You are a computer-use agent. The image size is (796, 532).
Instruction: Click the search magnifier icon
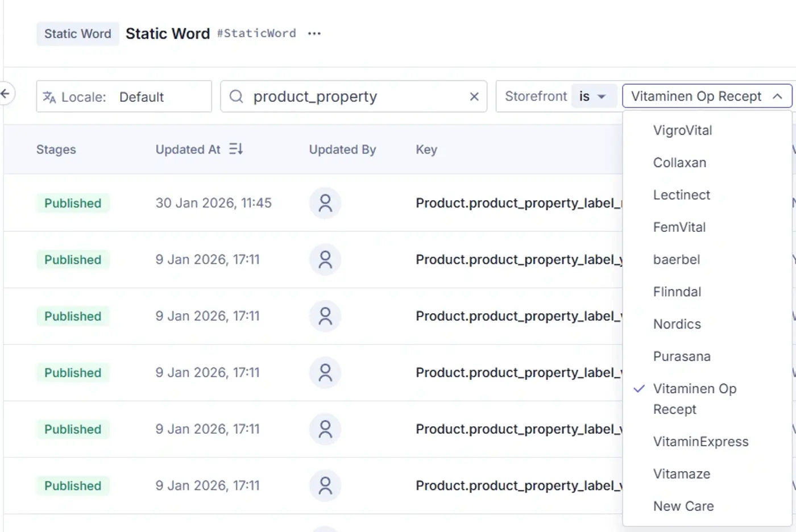point(236,97)
